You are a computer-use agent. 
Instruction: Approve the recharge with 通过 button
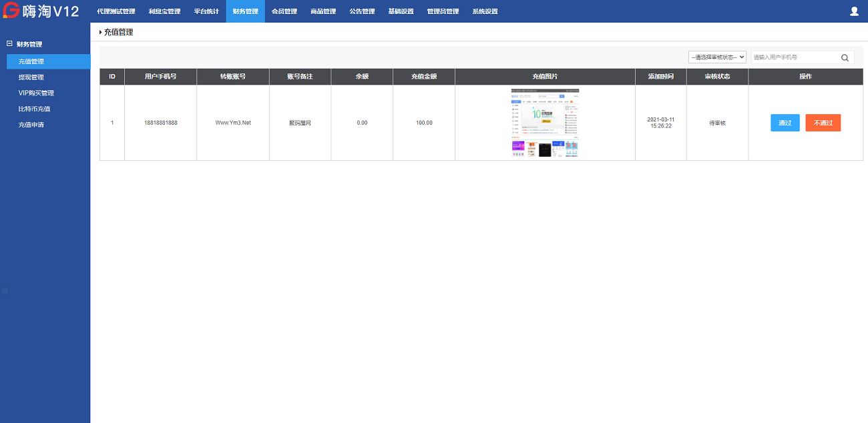pos(785,123)
